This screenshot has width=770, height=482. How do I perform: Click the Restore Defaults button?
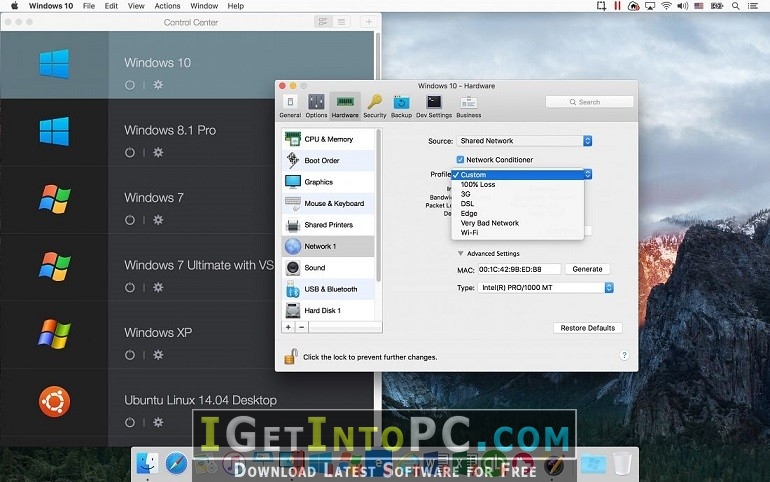(x=588, y=328)
